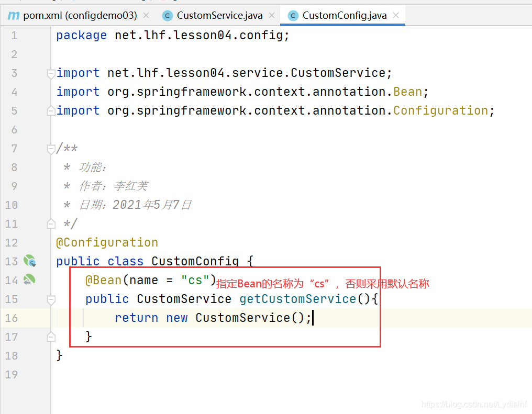Click the class icon on CustomService.java tab
532x414 pixels.
[x=167, y=16]
